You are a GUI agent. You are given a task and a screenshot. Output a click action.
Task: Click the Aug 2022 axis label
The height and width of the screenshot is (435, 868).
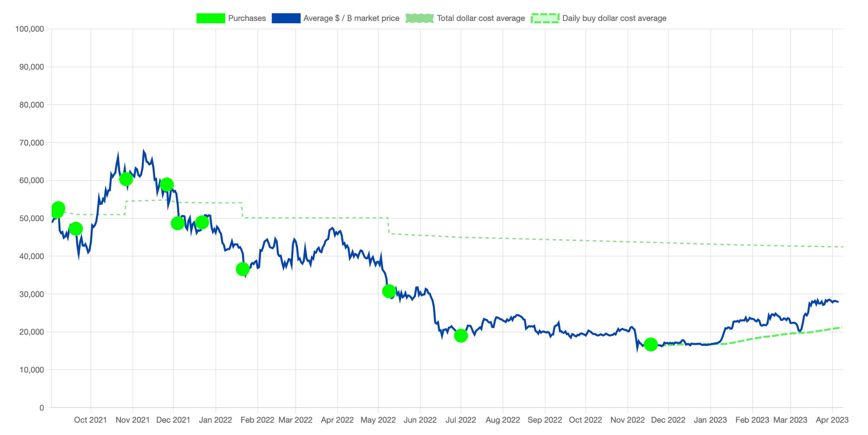tap(503, 420)
